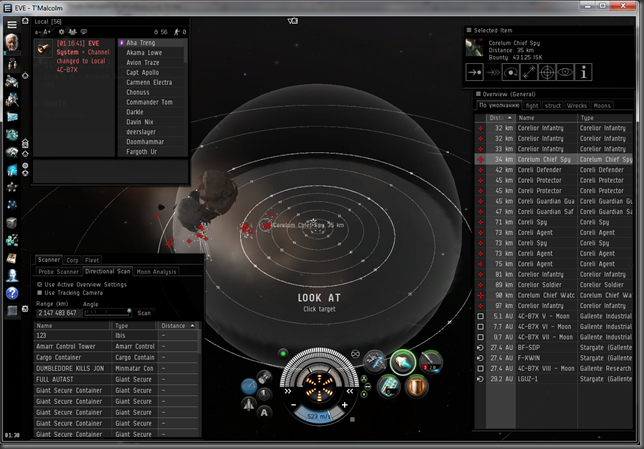Switch to the Wrecks overview tab
The image size is (644, 449).
[577, 106]
